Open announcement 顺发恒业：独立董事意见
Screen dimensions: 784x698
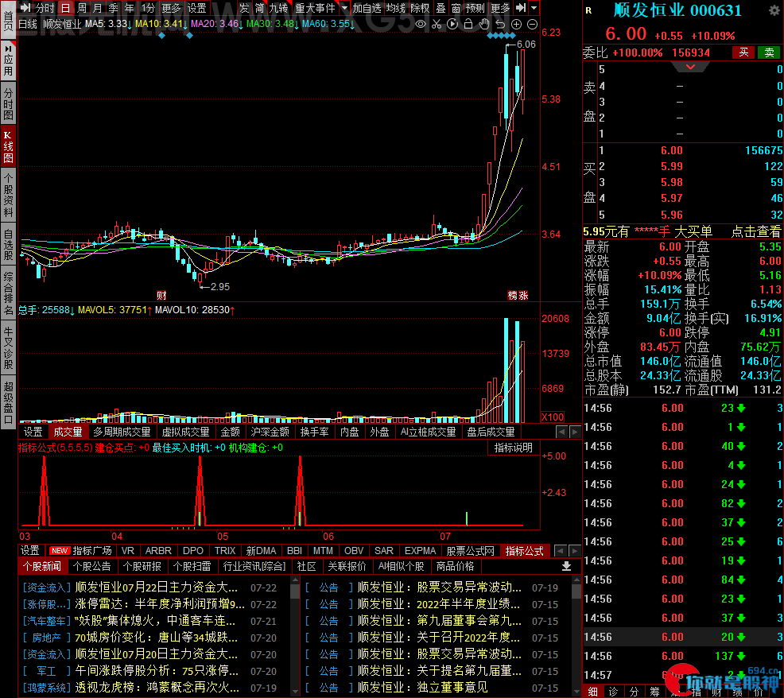[x=422, y=688]
